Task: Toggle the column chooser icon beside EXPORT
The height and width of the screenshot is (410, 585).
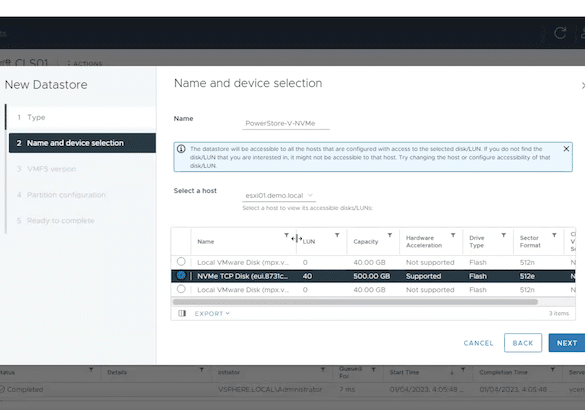Action: click(182, 313)
